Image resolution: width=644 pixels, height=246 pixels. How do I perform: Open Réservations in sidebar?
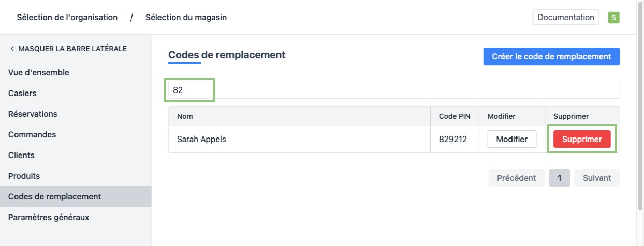click(x=33, y=114)
